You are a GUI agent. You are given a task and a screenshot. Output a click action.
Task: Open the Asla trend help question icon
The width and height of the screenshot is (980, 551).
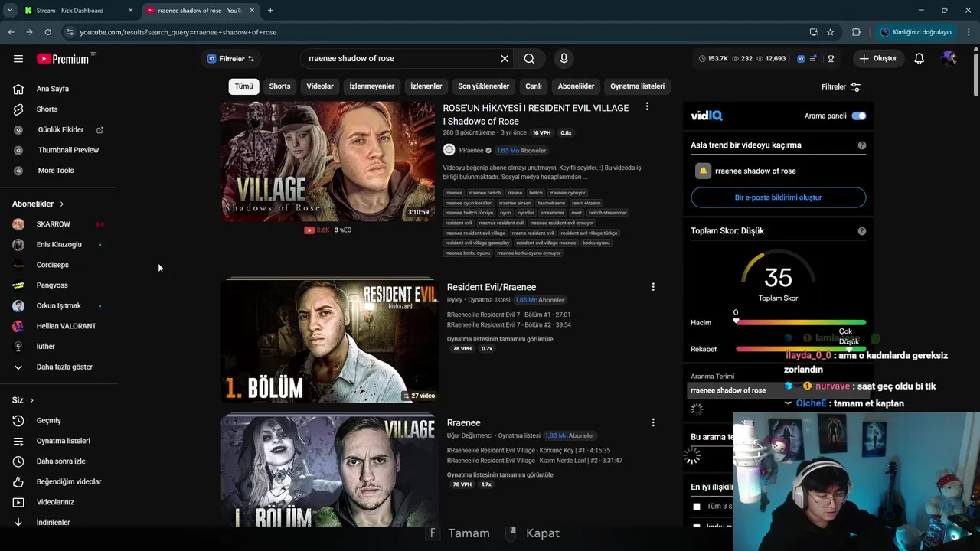[862, 145]
